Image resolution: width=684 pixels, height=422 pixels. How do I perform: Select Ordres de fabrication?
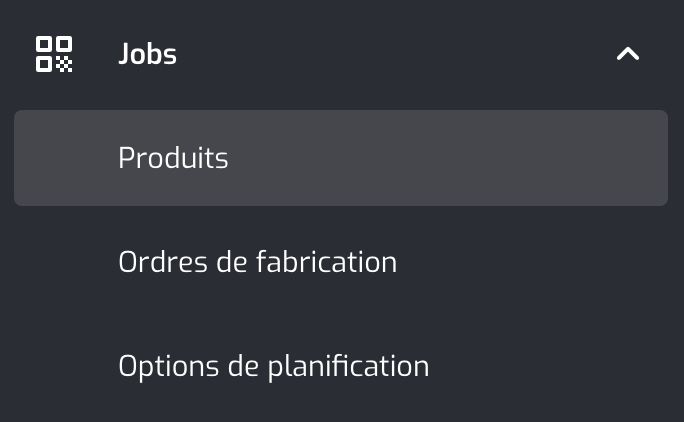(257, 262)
